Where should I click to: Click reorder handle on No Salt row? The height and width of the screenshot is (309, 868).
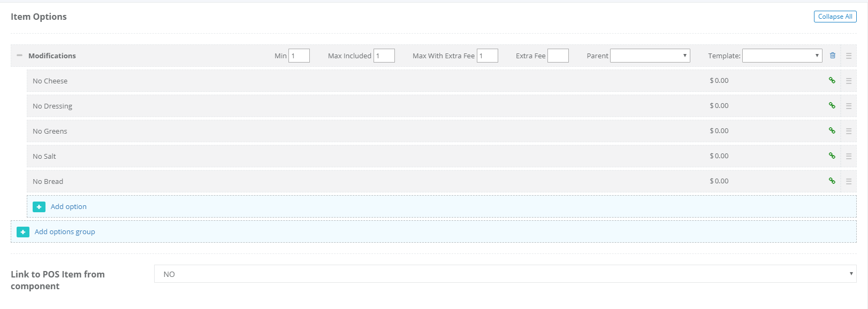coord(849,156)
